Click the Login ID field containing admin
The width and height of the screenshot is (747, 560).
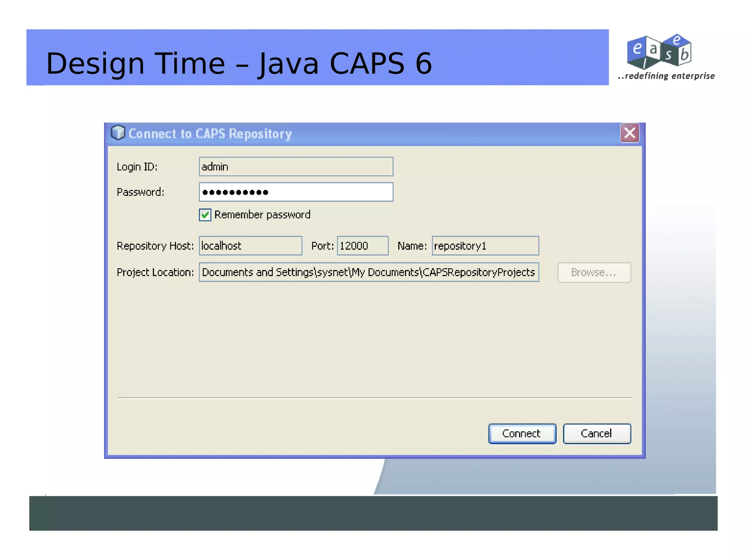(x=296, y=167)
